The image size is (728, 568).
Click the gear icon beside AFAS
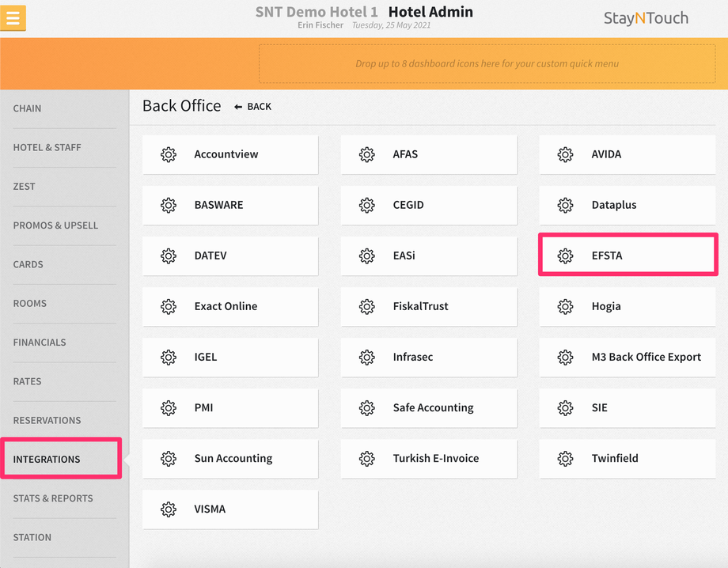pyautogui.click(x=367, y=154)
